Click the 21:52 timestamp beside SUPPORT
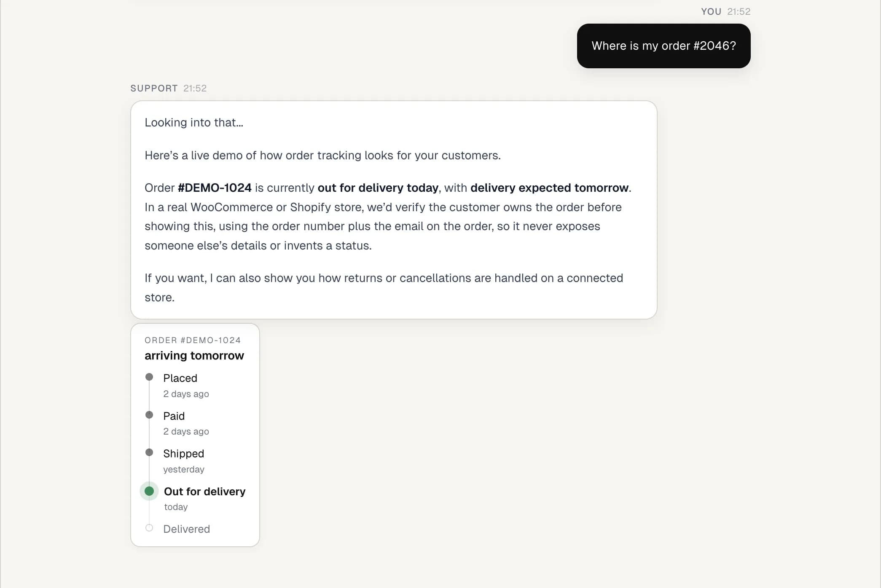 click(195, 89)
